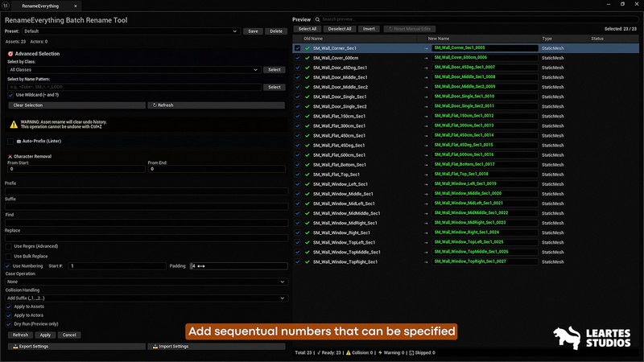Click the yellow warning triangle icon
Screen dimensions: 644x362
point(13,124)
